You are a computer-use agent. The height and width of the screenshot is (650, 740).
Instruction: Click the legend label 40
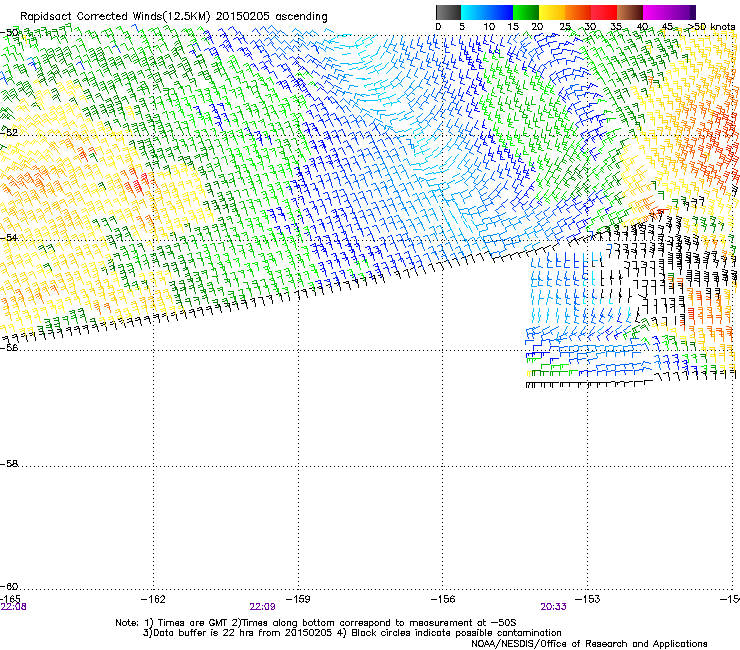click(x=642, y=27)
